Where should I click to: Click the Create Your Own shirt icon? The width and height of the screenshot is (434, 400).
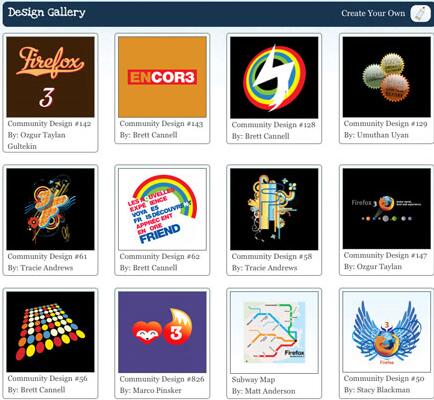(x=420, y=13)
